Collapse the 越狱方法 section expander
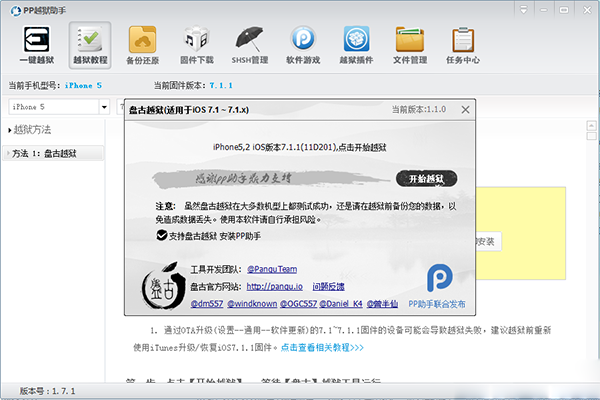The width and height of the screenshot is (600, 400). (9, 130)
